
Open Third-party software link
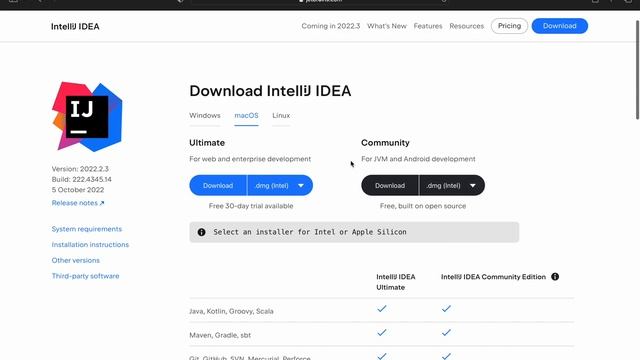[85, 276]
